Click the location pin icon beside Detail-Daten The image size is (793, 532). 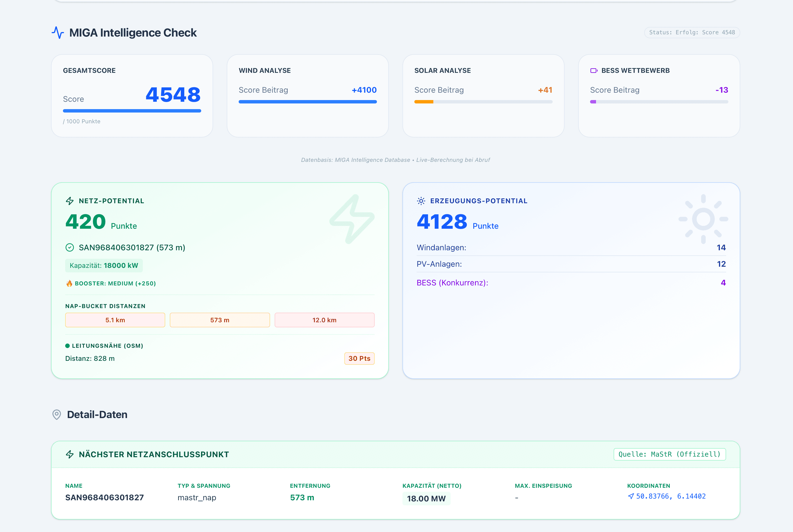click(x=57, y=415)
